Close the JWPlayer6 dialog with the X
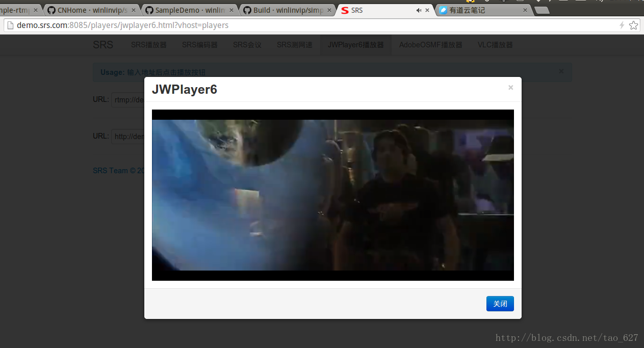The width and height of the screenshot is (644, 348). pyautogui.click(x=510, y=88)
